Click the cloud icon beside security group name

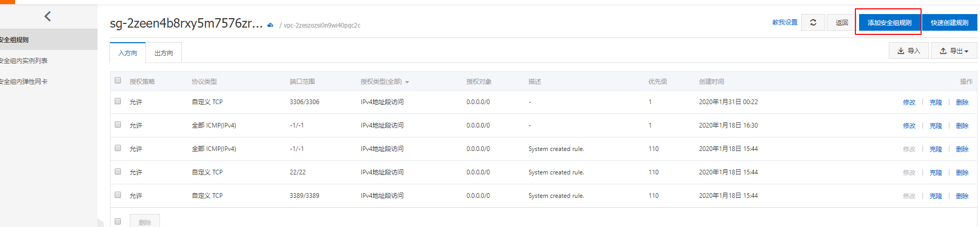271,25
